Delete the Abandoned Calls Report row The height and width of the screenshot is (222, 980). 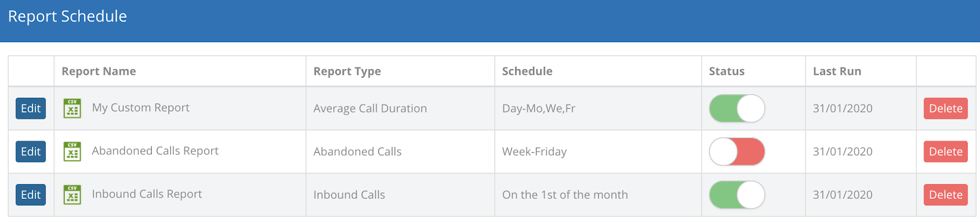[x=946, y=152]
